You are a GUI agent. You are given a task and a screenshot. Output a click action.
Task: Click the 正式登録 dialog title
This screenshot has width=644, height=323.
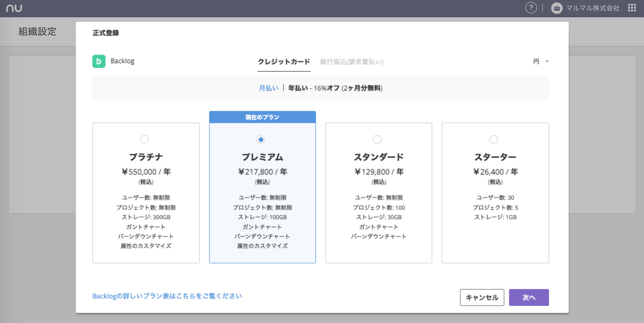coord(106,33)
